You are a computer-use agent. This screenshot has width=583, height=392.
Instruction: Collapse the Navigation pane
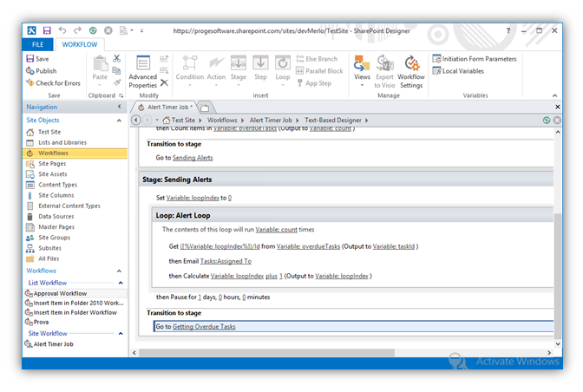[x=120, y=107]
